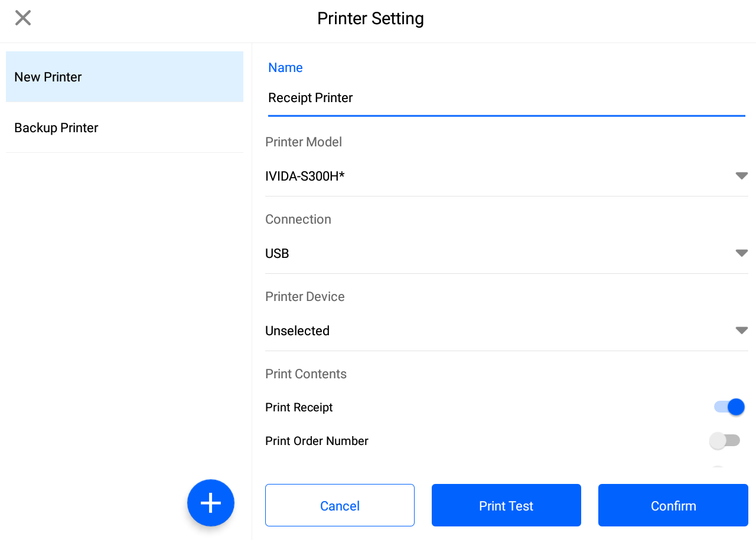Open the Connection dropdown arrow
The height and width of the screenshot is (540, 756).
point(741,253)
